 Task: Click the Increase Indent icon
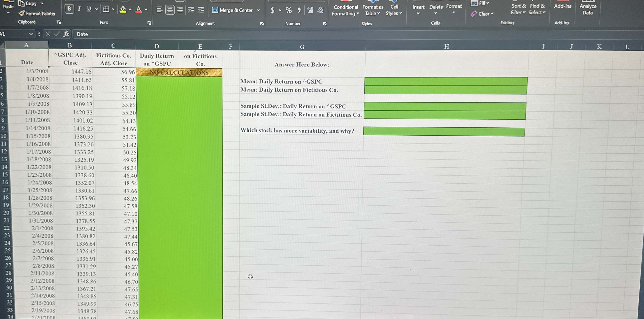click(x=201, y=10)
